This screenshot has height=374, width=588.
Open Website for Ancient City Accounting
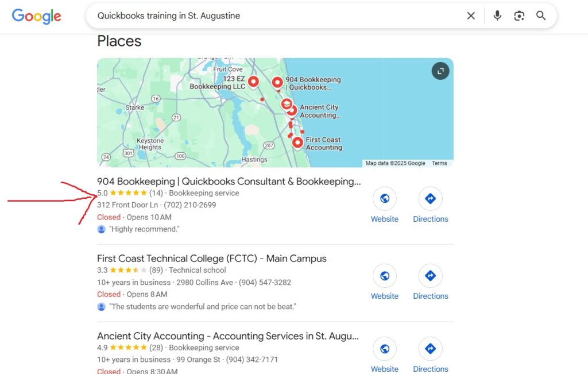tap(384, 356)
